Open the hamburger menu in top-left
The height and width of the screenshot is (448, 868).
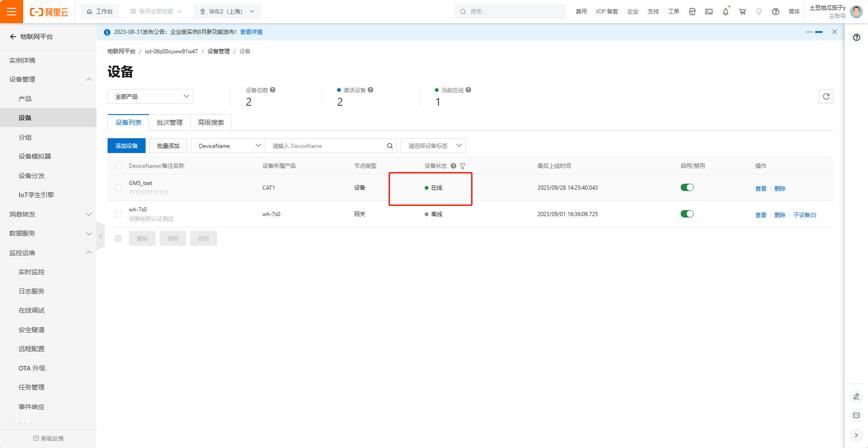[x=12, y=12]
